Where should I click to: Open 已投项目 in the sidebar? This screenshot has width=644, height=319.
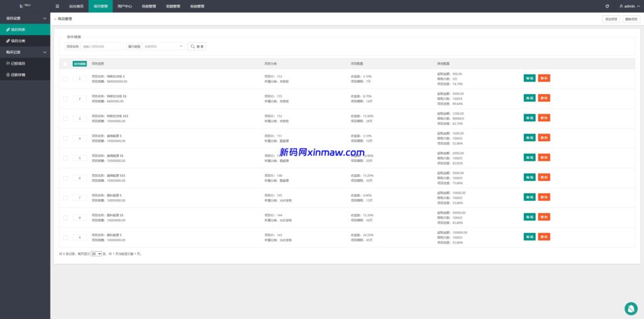pyautogui.click(x=25, y=63)
